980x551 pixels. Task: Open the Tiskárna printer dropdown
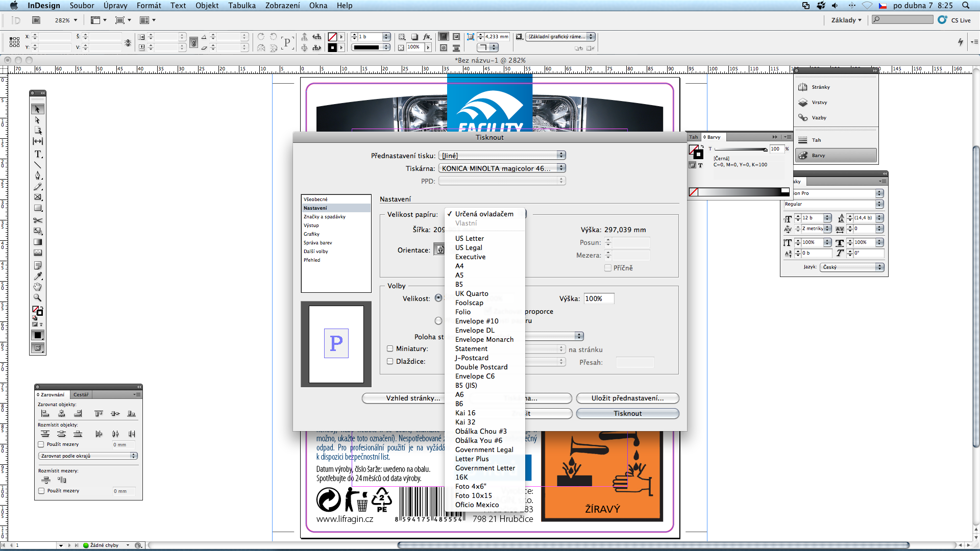[502, 168]
